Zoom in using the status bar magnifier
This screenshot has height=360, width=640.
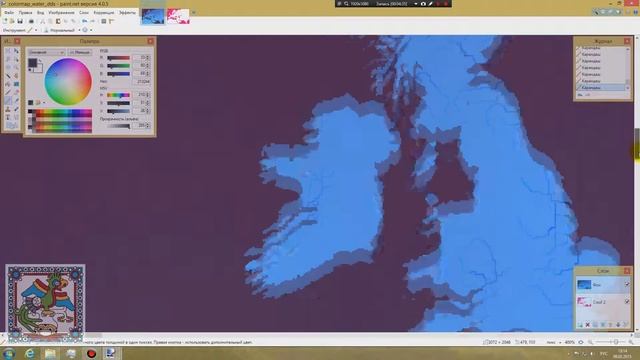click(631, 342)
